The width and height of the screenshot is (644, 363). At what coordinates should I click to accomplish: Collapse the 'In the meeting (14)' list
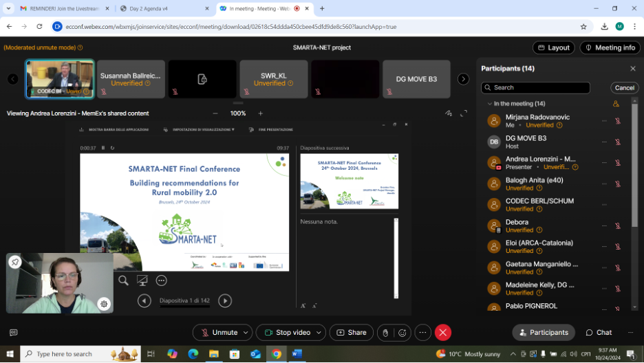489,104
